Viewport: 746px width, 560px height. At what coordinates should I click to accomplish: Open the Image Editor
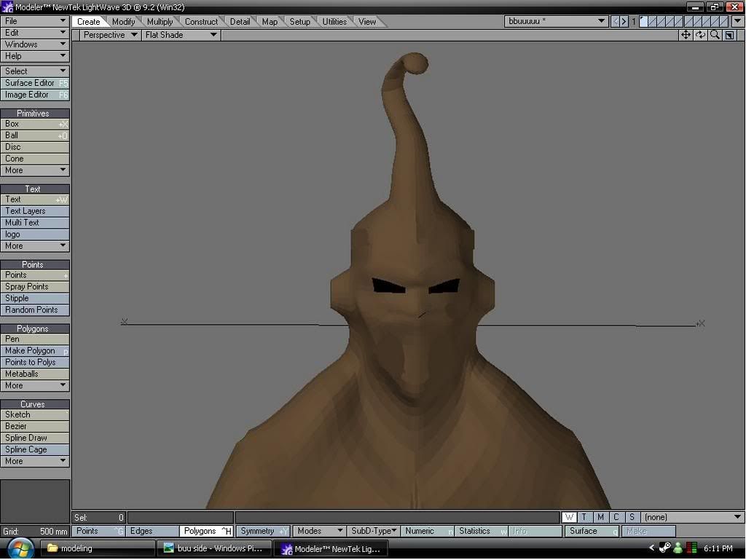pyautogui.click(x=35, y=95)
